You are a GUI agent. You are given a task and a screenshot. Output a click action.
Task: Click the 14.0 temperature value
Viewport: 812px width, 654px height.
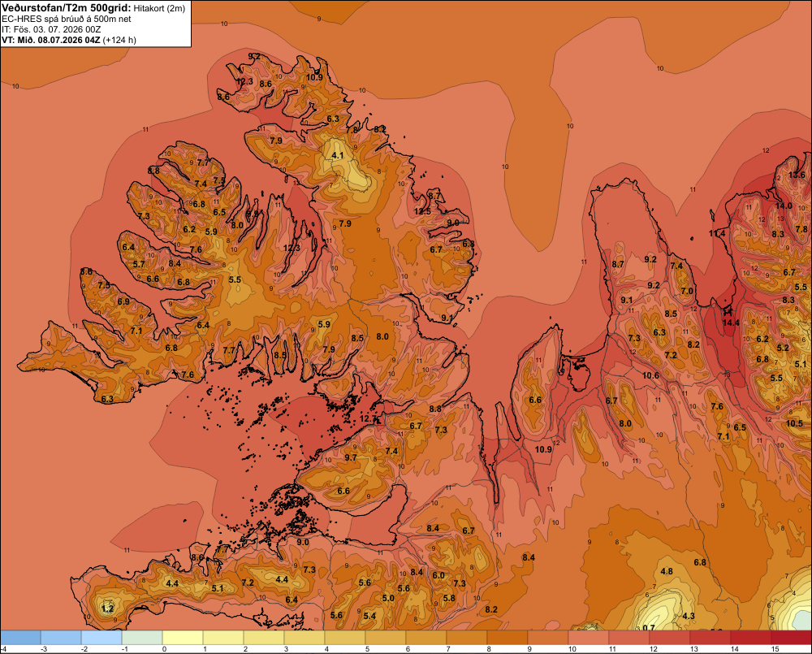784,206
